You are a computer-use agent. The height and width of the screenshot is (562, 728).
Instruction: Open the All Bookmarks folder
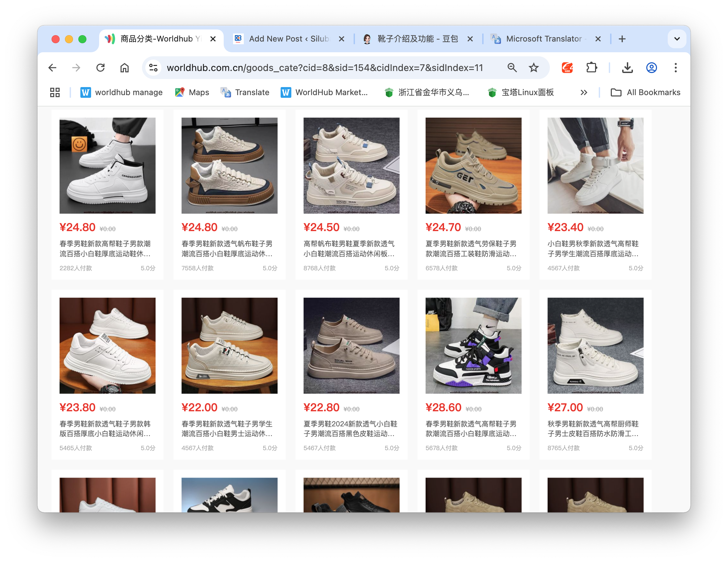click(645, 92)
